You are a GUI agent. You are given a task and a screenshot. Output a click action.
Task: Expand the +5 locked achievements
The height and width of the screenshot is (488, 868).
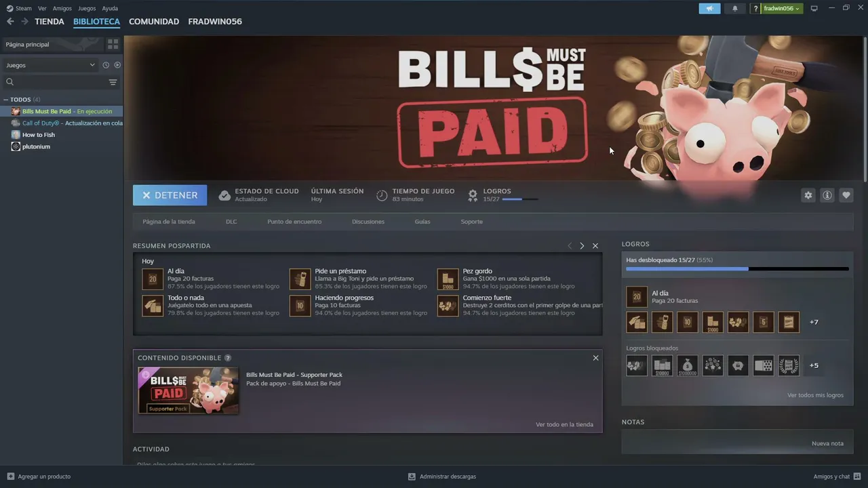tap(814, 365)
